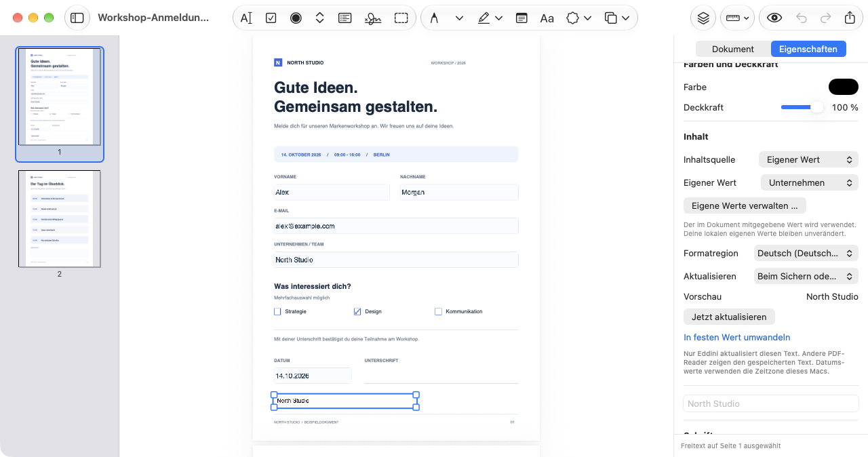Select the North Studio free text box
868x457 pixels.
[345, 401]
